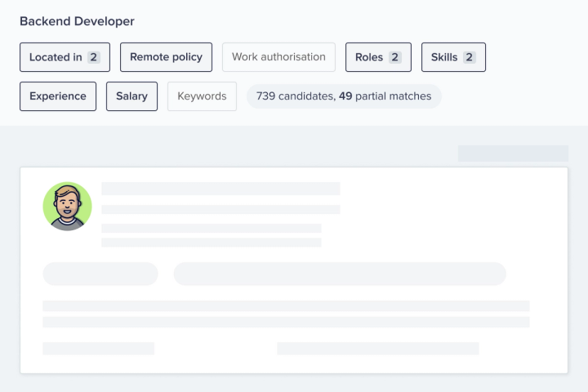Open the Roles filter
This screenshot has height=392, width=588.
378,57
